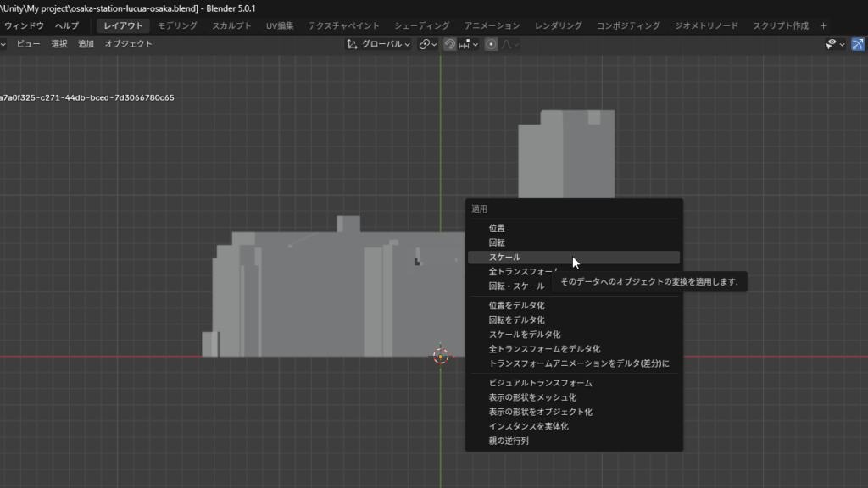Toggle the snap magnet icon
This screenshot has width=868, height=488.
[x=449, y=44]
